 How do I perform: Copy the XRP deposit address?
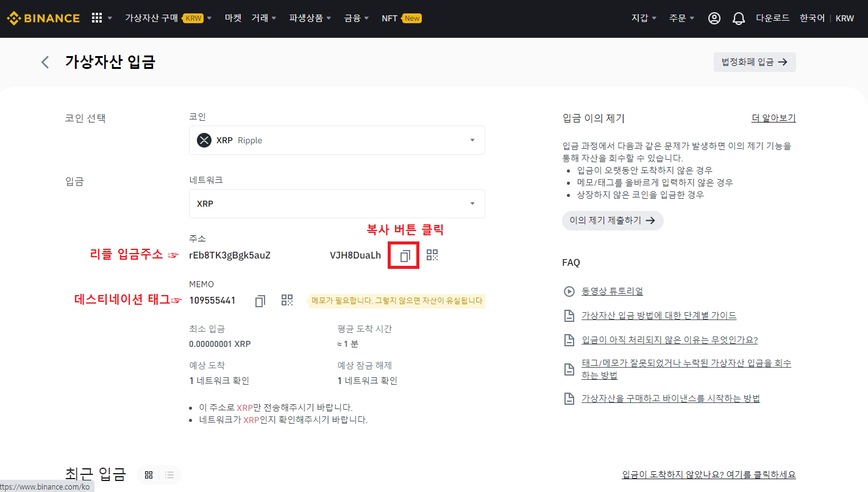404,256
